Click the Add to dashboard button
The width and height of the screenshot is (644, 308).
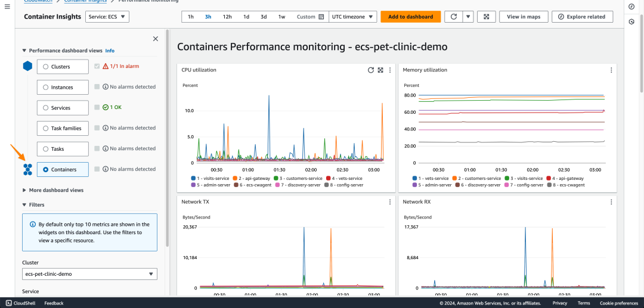tap(411, 17)
